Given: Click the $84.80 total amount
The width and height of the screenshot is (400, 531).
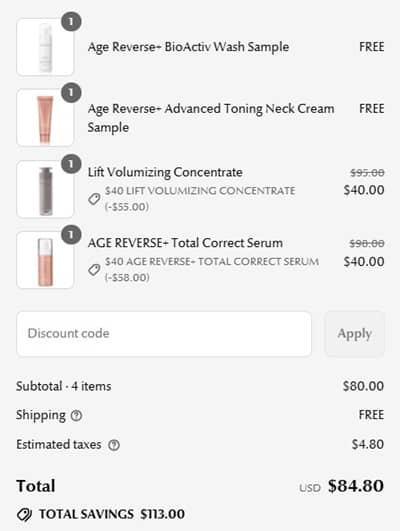Looking at the screenshot, I should (x=356, y=486).
